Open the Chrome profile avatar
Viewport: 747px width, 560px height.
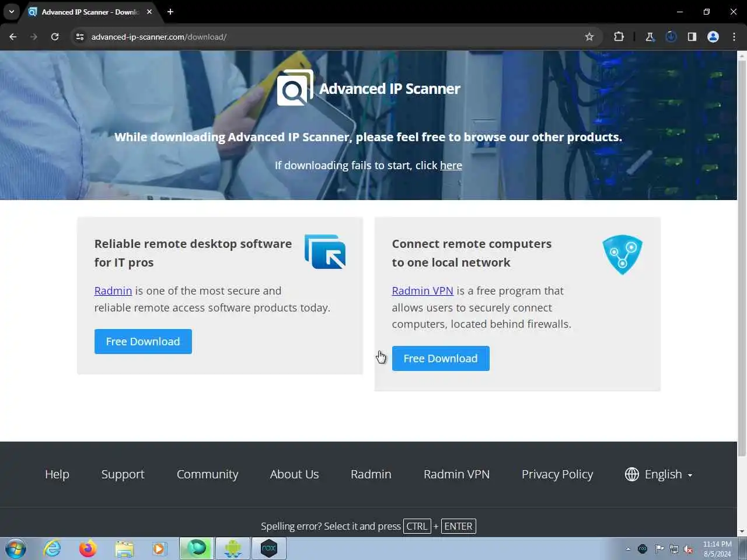pyautogui.click(x=713, y=37)
